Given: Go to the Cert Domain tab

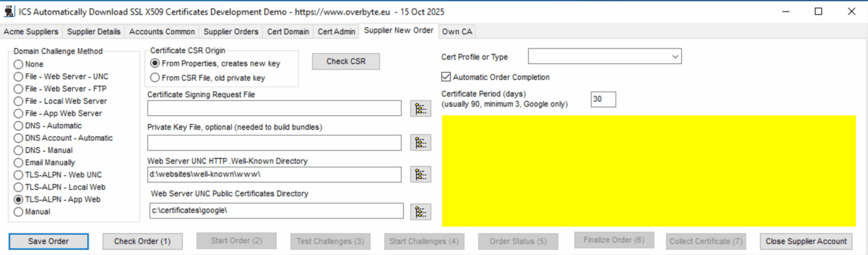Looking at the screenshot, I should [288, 32].
